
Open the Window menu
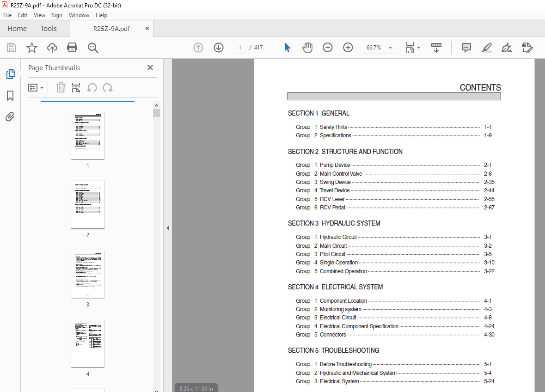click(x=79, y=15)
